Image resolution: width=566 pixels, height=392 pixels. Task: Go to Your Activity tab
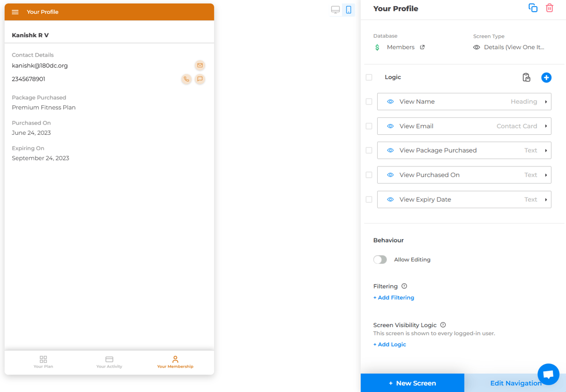(x=109, y=362)
